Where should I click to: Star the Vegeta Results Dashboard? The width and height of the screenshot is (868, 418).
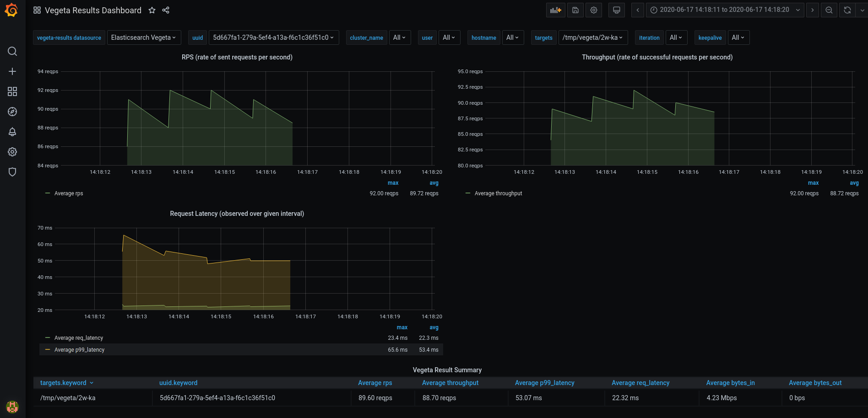(152, 10)
